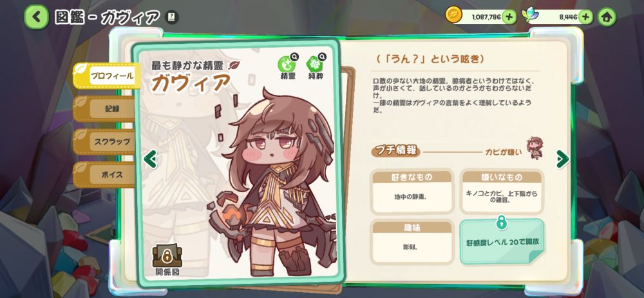644x298 pixels.
Task: Switch to the 記録 tab
Action: tap(104, 109)
